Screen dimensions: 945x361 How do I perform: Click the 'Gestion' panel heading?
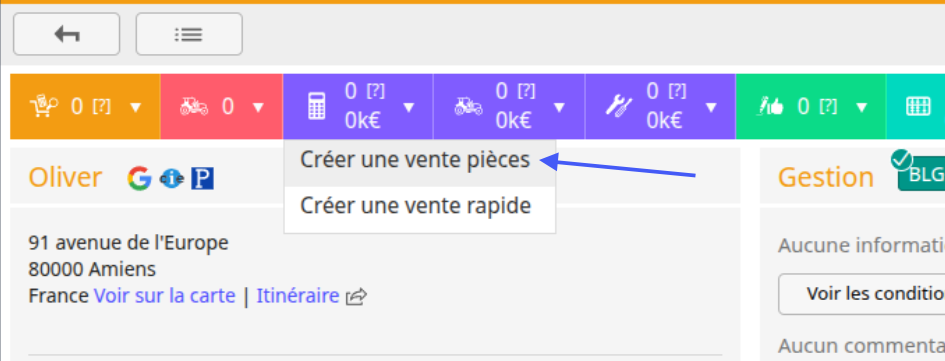tap(826, 178)
